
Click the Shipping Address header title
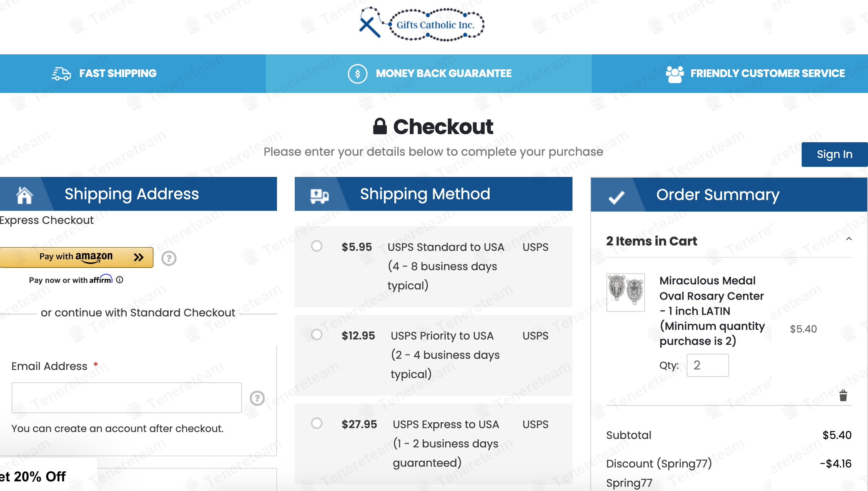pos(132,194)
